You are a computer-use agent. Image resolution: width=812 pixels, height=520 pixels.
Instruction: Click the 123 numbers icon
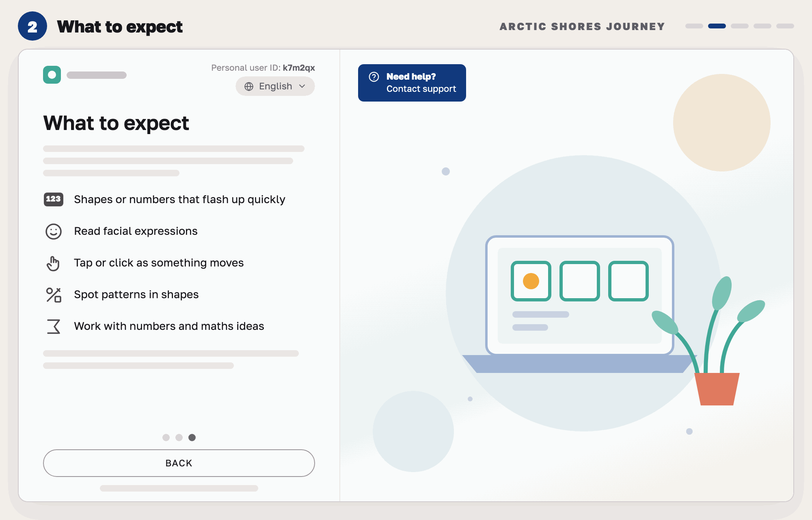tap(54, 199)
